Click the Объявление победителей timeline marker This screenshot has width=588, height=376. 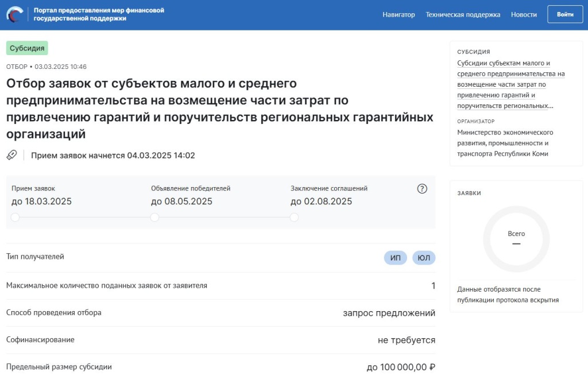(154, 217)
